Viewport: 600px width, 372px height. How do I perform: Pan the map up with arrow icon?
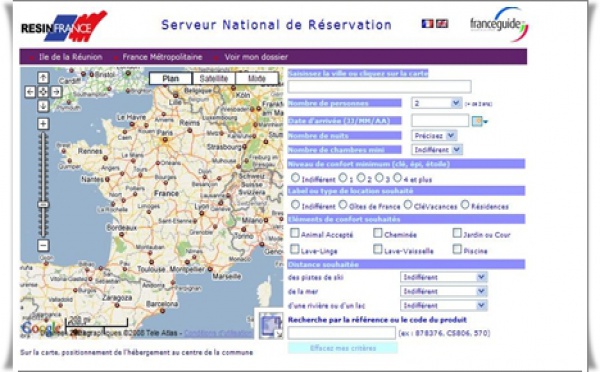tap(43, 78)
